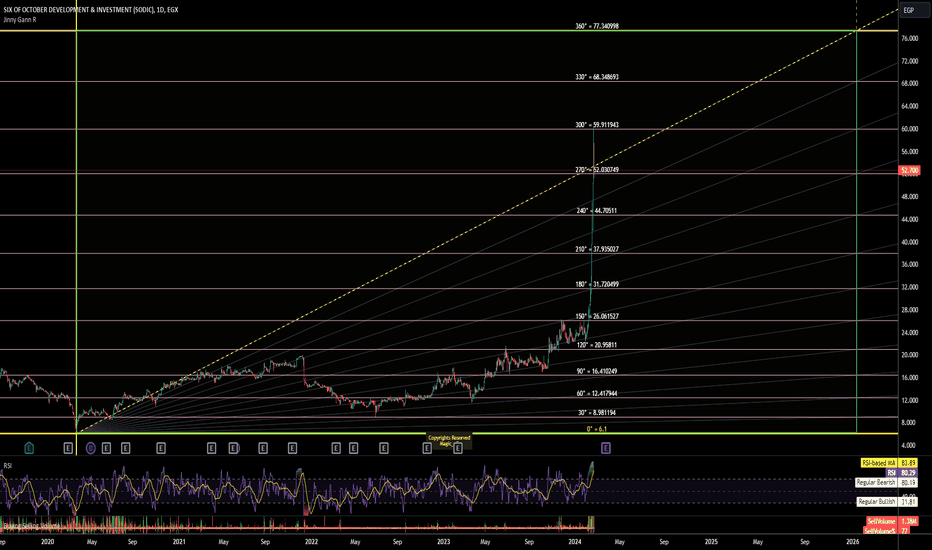This screenshot has height=550, width=932.
Task: Click the Buying Selling Volume pane label
Action: [x=31, y=526]
